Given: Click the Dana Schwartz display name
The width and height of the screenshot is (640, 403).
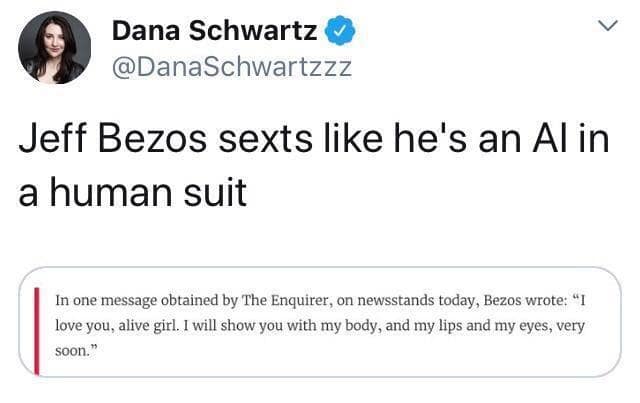Looking at the screenshot, I should [x=215, y=32].
